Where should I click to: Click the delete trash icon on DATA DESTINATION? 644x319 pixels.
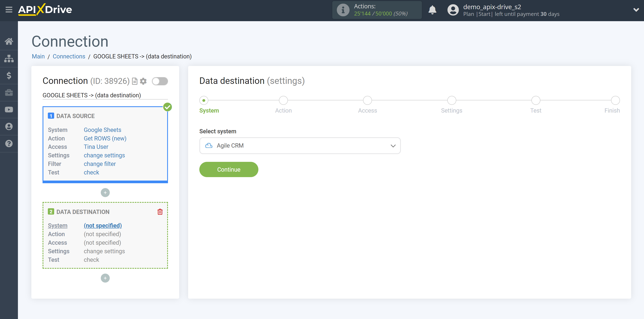(160, 212)
